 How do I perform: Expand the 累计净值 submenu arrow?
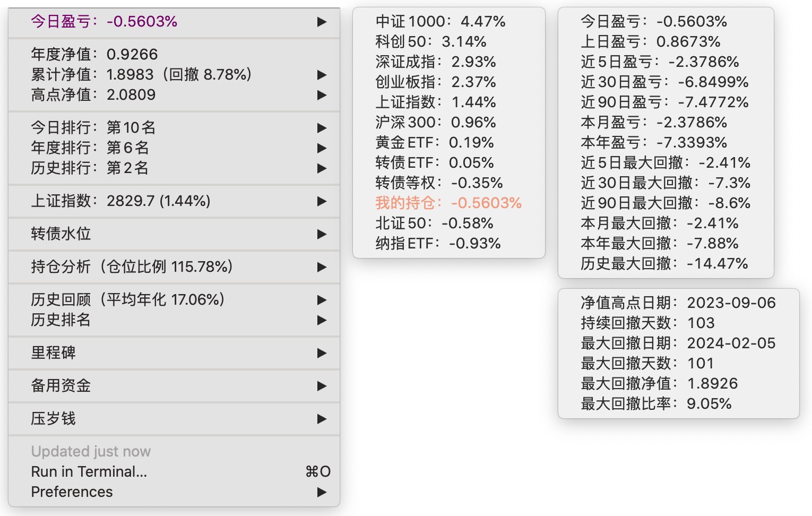[322, 75]
